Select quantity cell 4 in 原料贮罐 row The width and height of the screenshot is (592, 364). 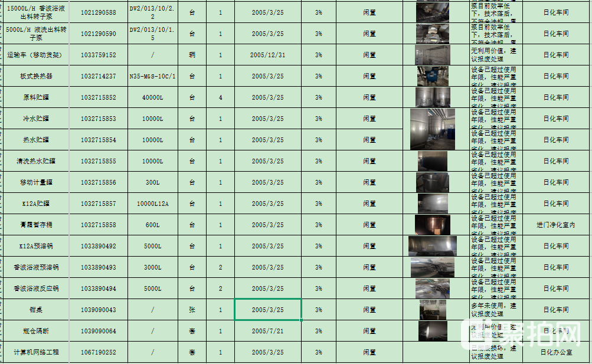point(220,97)
